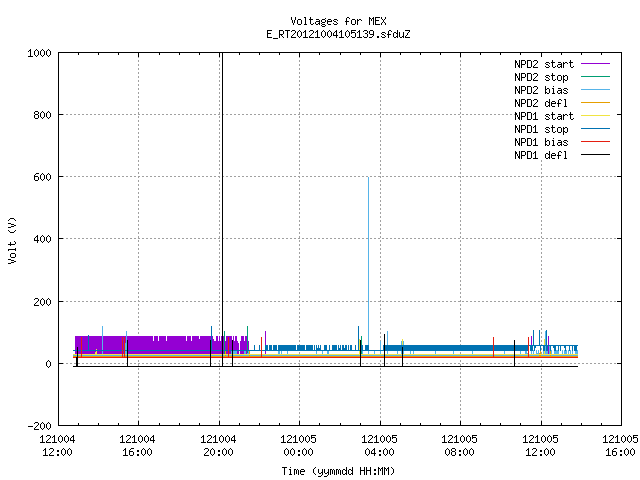This screenshot has width=640, height=480.
Task: Click the 'NPD2 bias' legend label
Action: (x=541, y=90)
